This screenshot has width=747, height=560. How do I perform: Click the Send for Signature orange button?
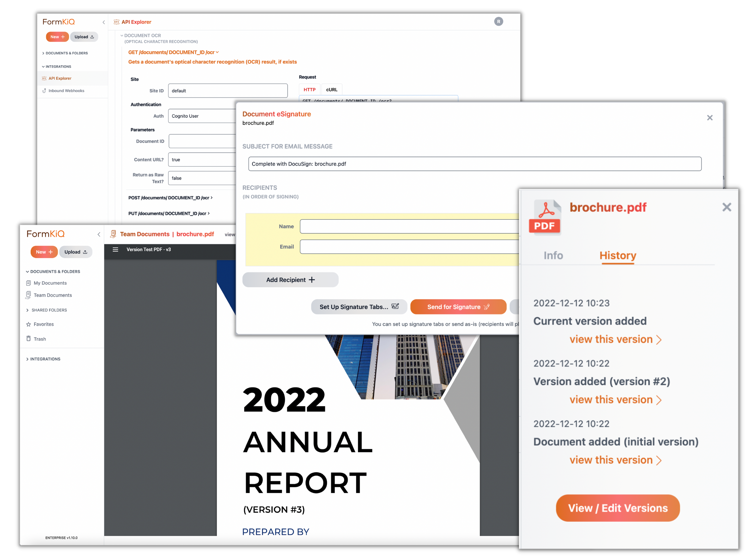click(458, 307)
